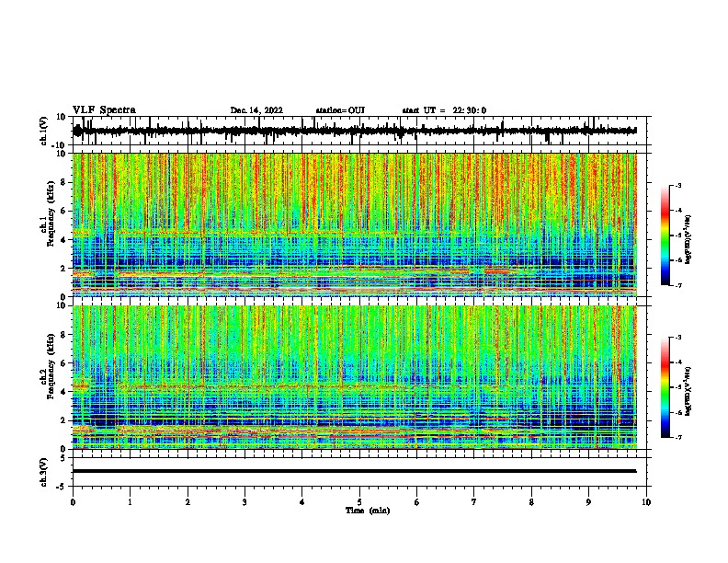Click inside the ch.2 frequency spectrogram
728x563 pixels.
coord(354,377)
